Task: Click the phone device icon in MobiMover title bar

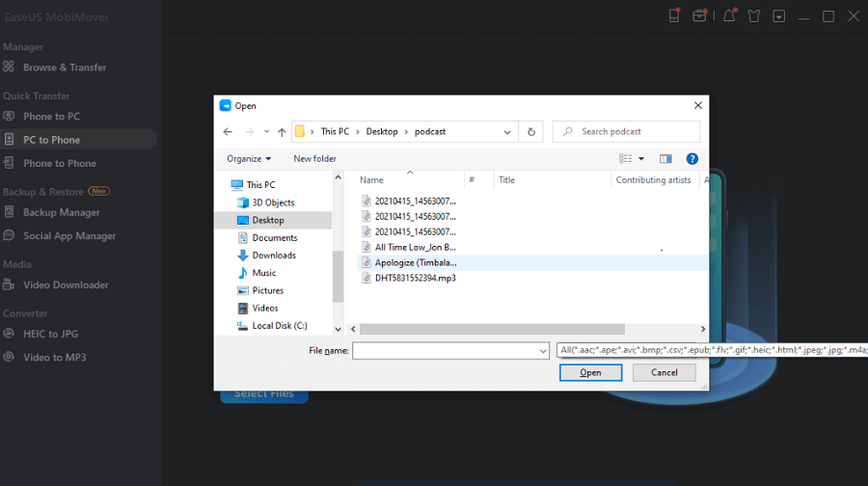Action: (x=674, y=16)
